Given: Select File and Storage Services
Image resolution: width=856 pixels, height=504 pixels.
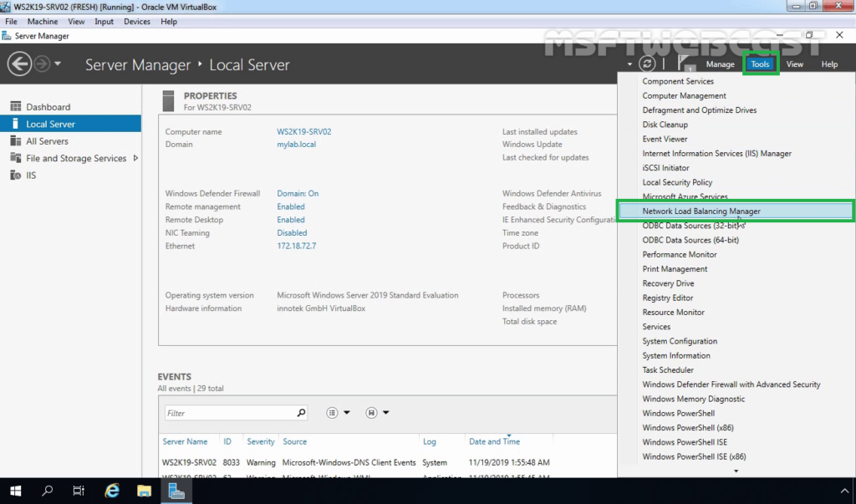Looking at the screenshot, I should tap(76, 158).
